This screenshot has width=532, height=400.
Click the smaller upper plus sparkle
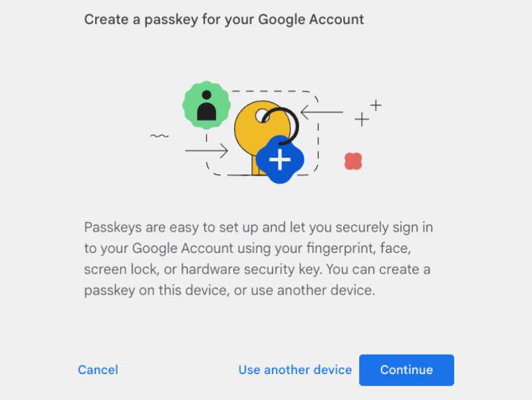point(376,105)
